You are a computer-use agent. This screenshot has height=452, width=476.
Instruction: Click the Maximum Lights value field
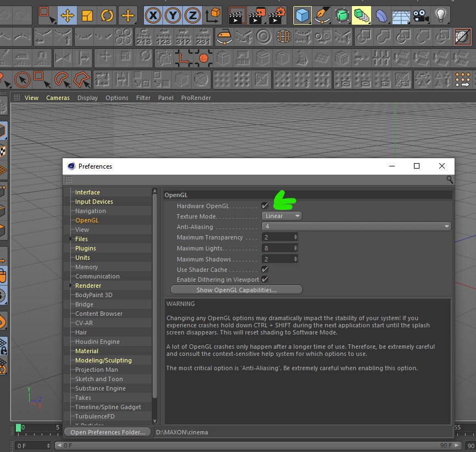click(x=277, y=248)
